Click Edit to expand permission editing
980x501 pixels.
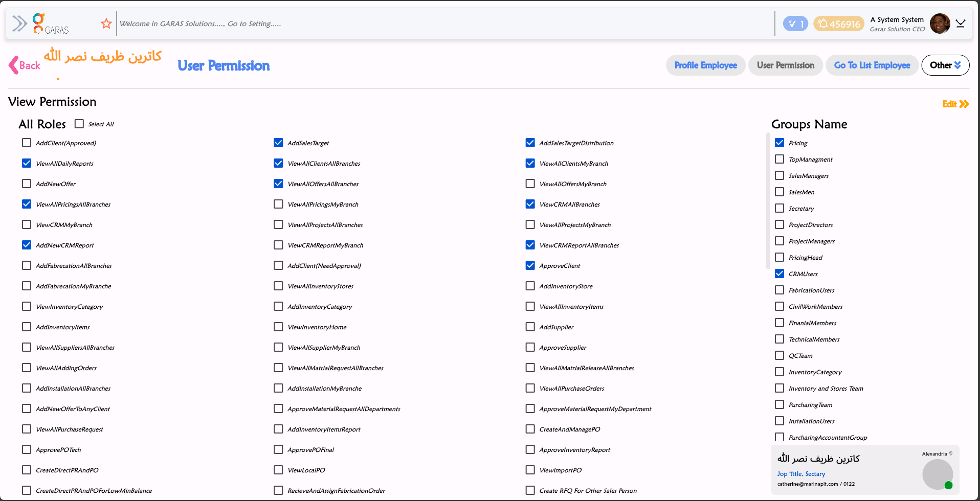pyautogui.click(x=955, y=104)
